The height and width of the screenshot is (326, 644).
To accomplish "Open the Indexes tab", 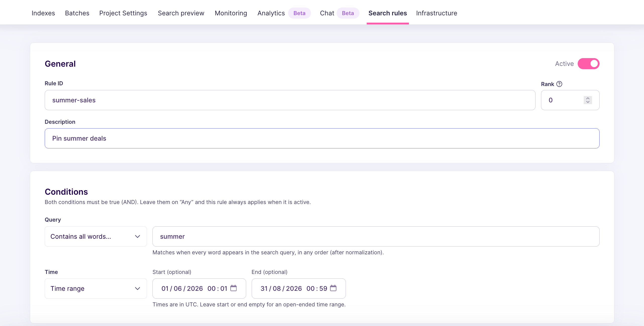I will [x=43, y=13].
